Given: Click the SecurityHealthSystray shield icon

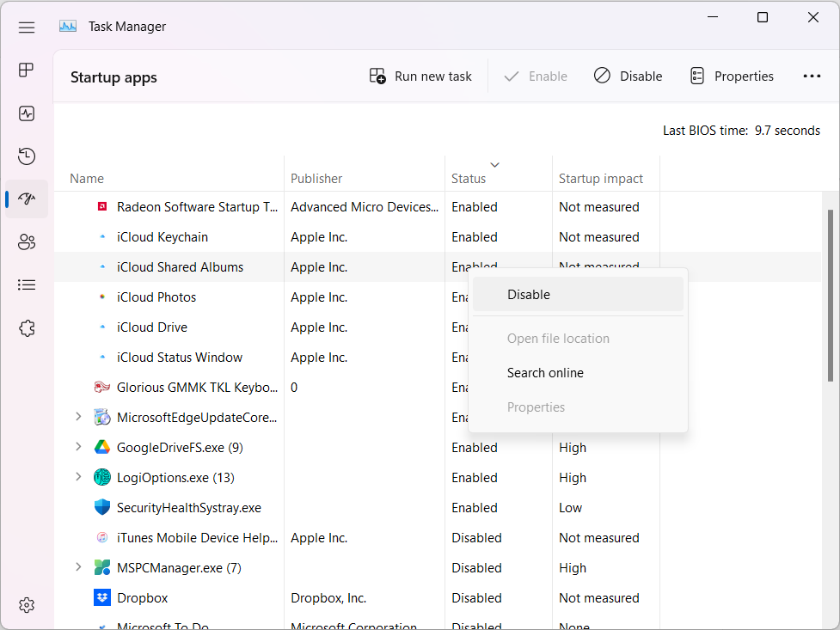Looking at the screenshot, I should click(x=102, y=507).
